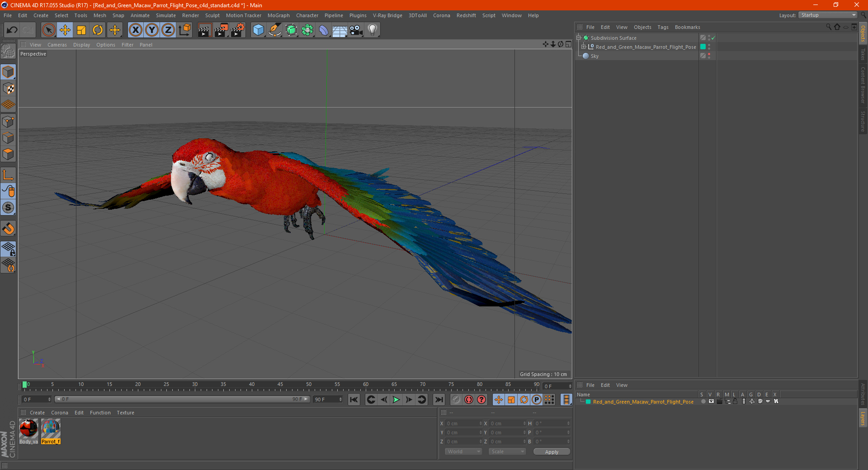Viewport: 868px width, 470px height.
Task: Expand the Red_and_Green_Macaw object tree
Action: [x=584, y=47]
